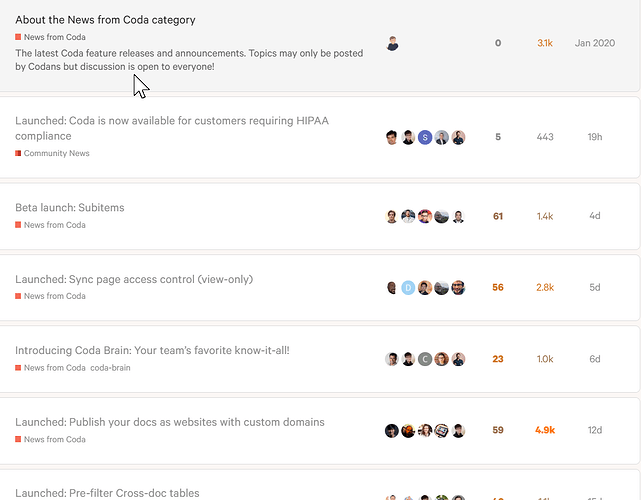Click the last avatar in the Publish your docs row
The image size is (641, 500).
click(x=458, y=431)
